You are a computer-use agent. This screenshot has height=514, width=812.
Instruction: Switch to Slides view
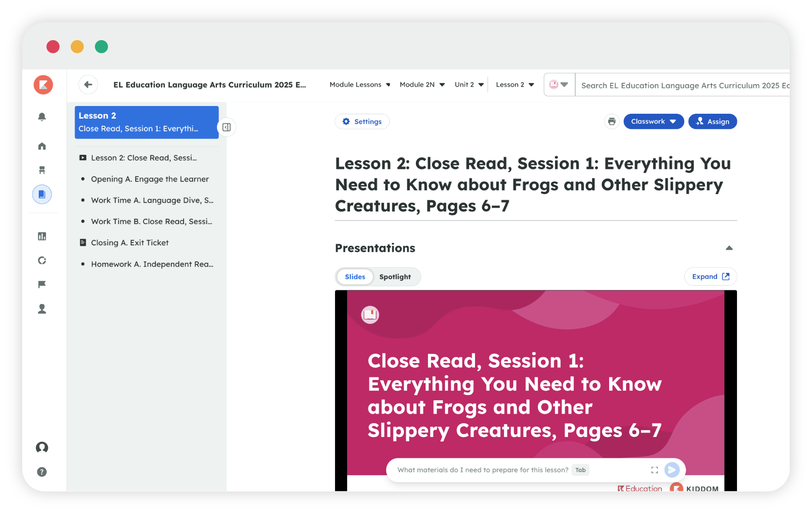point(355,277)
